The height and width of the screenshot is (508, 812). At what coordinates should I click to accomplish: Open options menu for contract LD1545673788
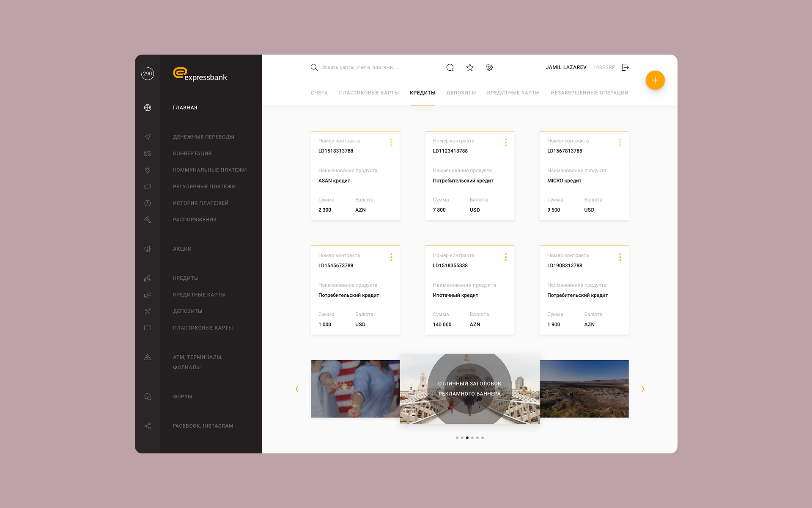[x=391, y=257]
